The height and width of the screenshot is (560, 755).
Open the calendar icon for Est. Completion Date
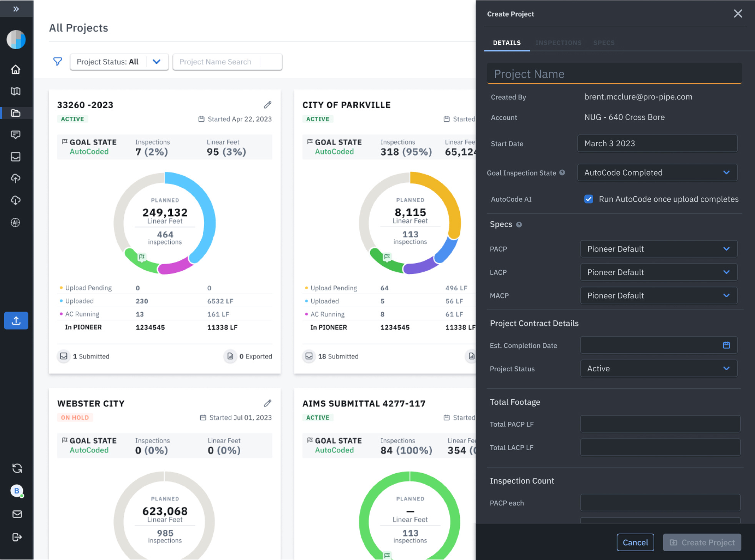(x=726, y=345)
